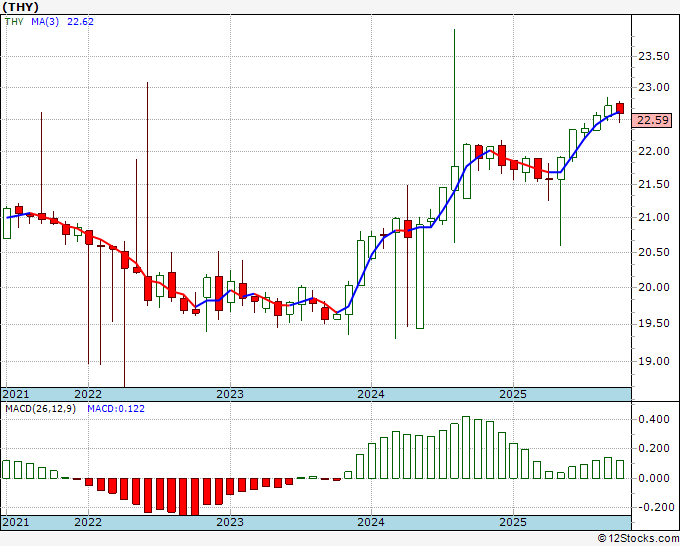
Task: Click the 0.000 MACD axis label
Action: tap(654, 478)
